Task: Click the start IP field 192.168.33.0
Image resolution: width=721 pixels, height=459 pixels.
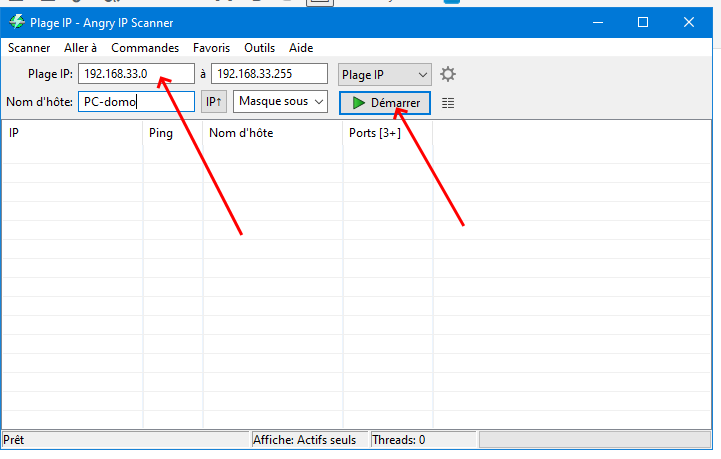Action: coord(136,74)
